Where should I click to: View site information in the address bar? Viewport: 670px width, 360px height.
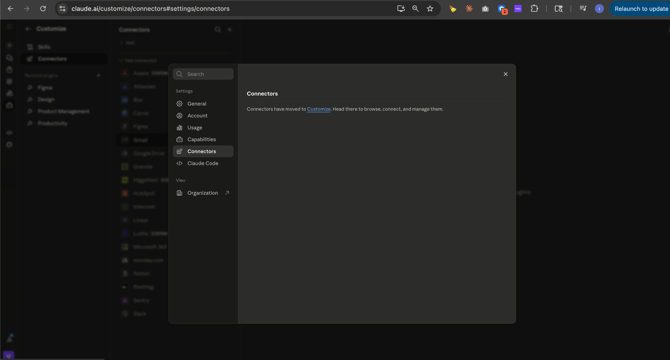point(62,9)
